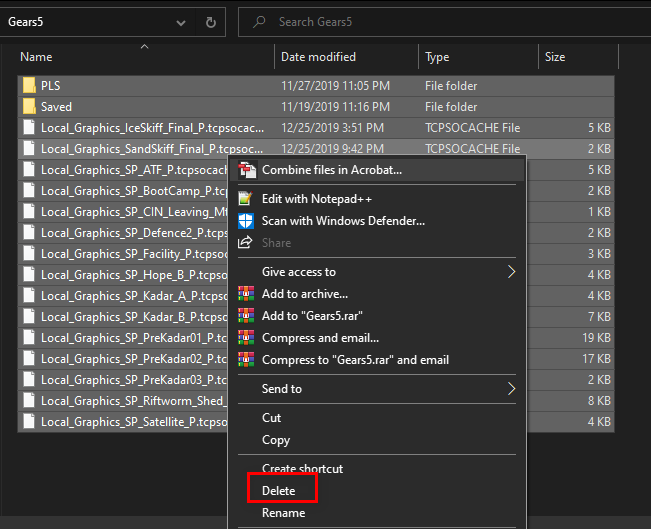
Task: Click the PLS folder icon
Action: point(29,86)
